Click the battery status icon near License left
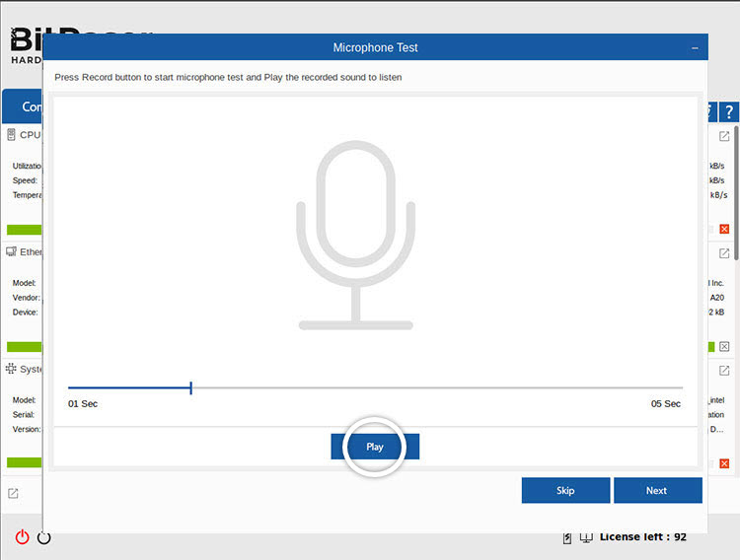This screenshot has height=560, width=740. point(566,537)
